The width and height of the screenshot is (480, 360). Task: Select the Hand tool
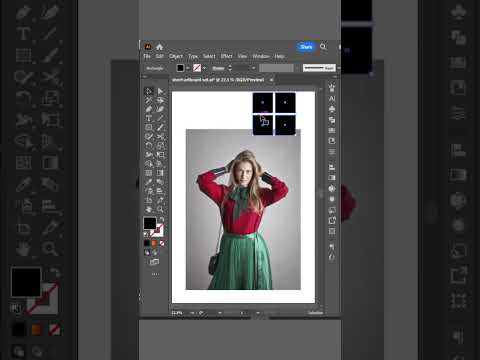[x=149, y=209]
